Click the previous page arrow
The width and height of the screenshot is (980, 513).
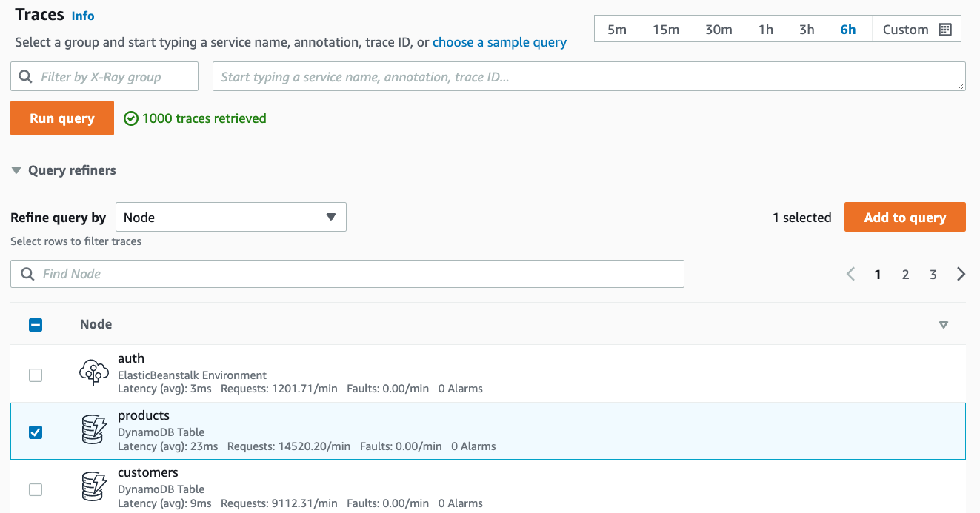tap(850, 275)
